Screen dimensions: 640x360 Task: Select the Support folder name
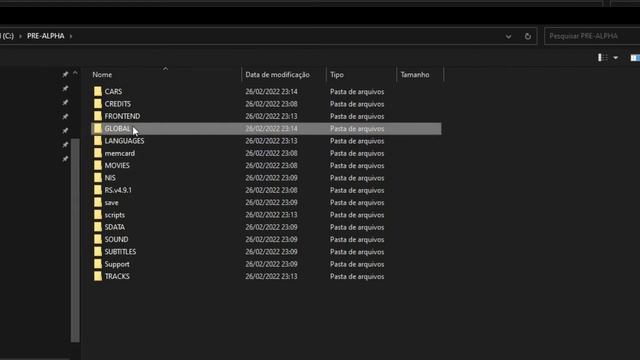[117, 264]
